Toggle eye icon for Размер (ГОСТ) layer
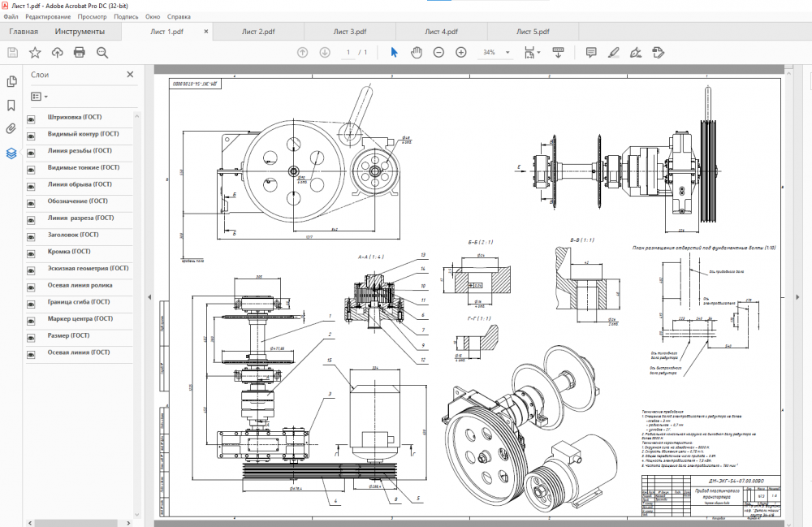The width and height of the screenshot is (812, 527). (32, 337)
